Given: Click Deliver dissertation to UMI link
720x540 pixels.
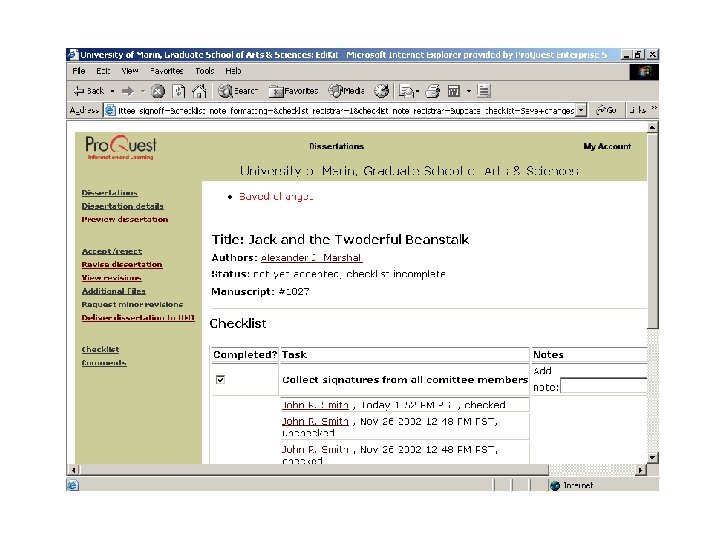Looking at the screenshot, I should pos(138,317).
